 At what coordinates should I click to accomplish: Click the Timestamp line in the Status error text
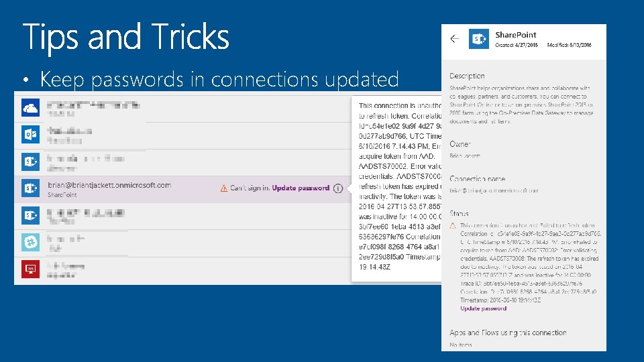500,300
